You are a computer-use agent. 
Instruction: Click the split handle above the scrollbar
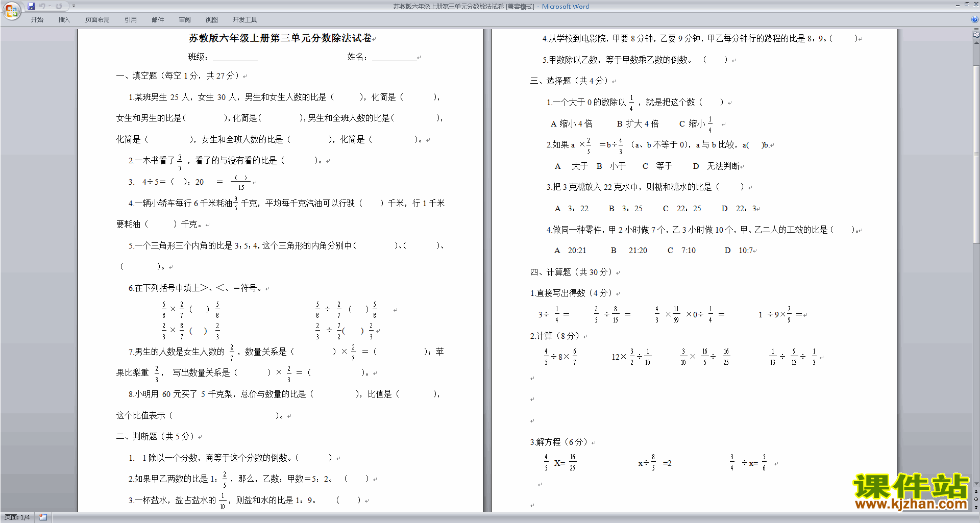pyautogui.click(x=976, y=29)
